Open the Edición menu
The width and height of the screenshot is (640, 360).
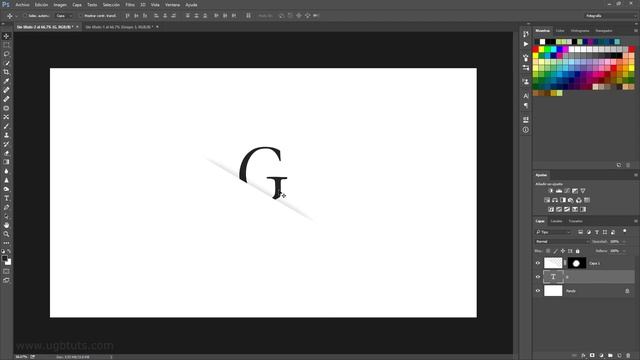click(41, 5)
